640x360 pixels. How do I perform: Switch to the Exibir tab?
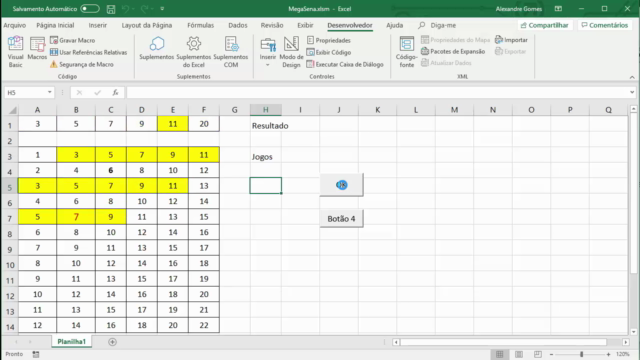305,25
